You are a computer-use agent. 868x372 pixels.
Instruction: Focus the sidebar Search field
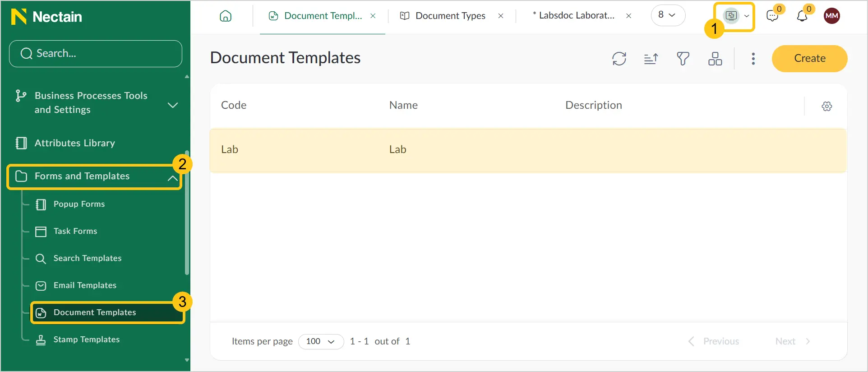click(96, 54)
